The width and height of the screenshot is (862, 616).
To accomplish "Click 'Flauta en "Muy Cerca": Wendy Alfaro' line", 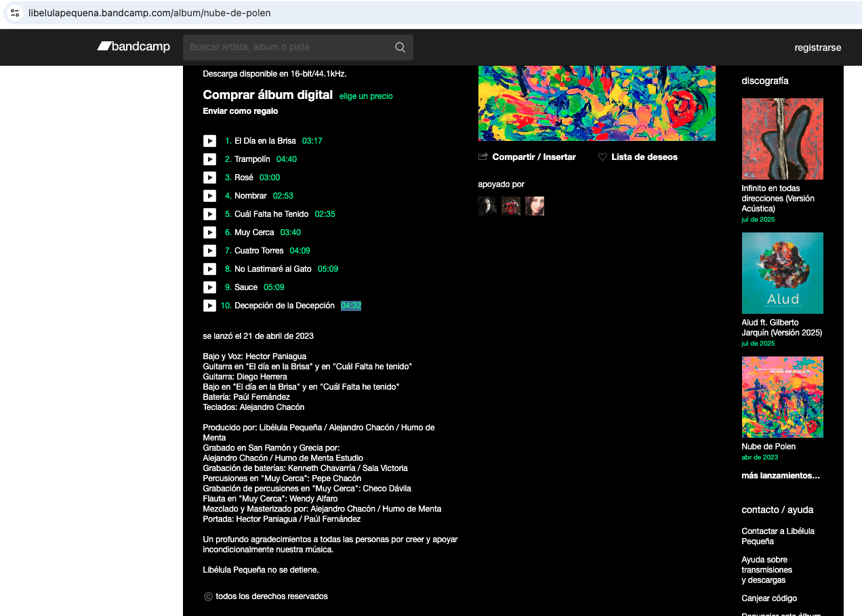I will coord(270,499).
